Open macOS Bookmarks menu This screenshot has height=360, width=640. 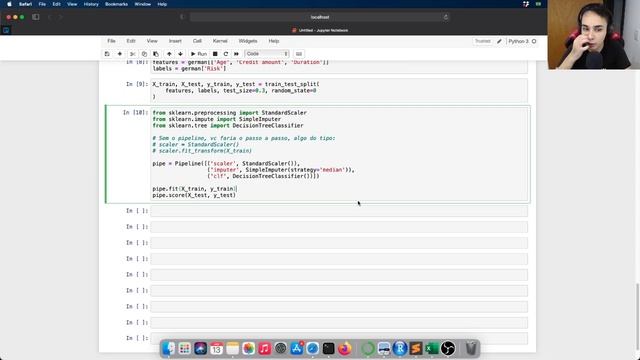coord(116,4)
